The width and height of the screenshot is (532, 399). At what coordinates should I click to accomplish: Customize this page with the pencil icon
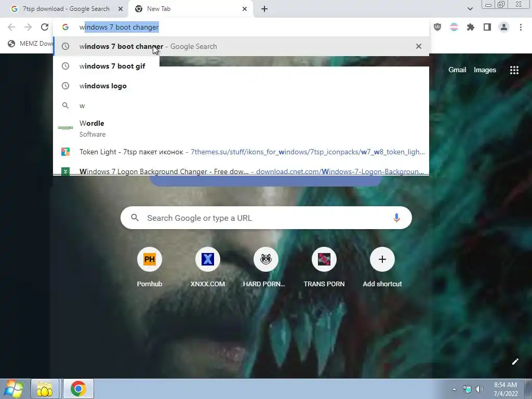point(515,362)
